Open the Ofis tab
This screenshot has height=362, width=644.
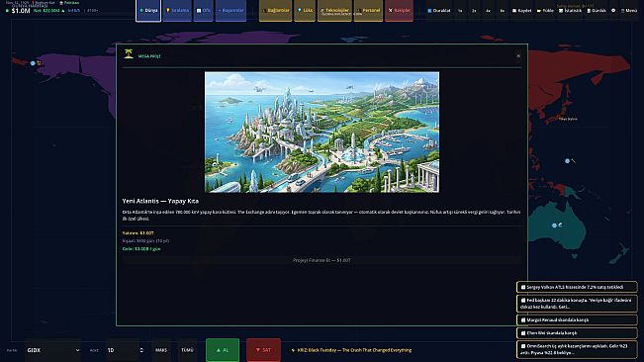tap(204, 10)
